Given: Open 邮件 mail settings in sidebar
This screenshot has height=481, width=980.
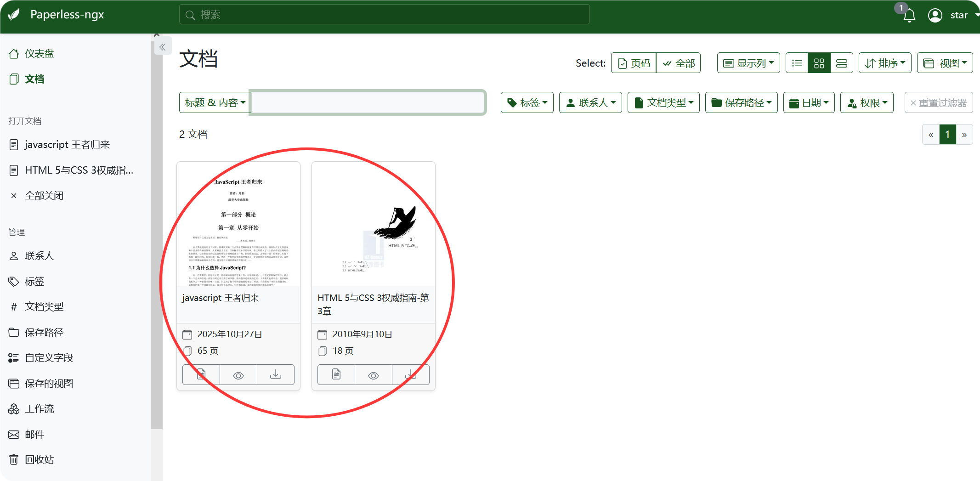Looking at the screenshot, I should (34, 435).
